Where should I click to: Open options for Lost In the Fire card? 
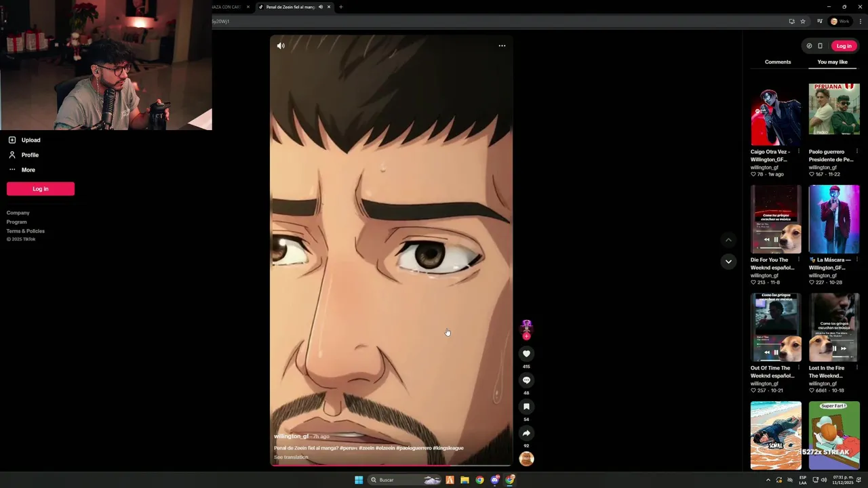click(857, 368)
